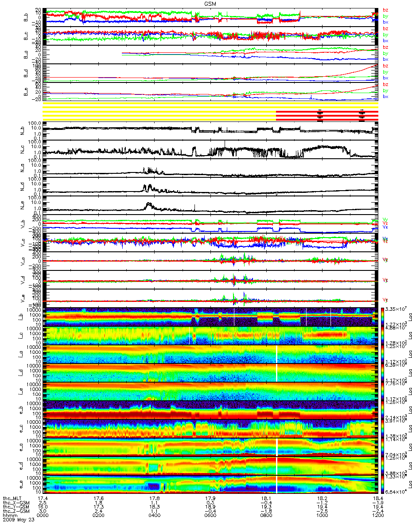Click the 0200 time tick label
The image size is (412, 532).
click(x=99, y=515)
